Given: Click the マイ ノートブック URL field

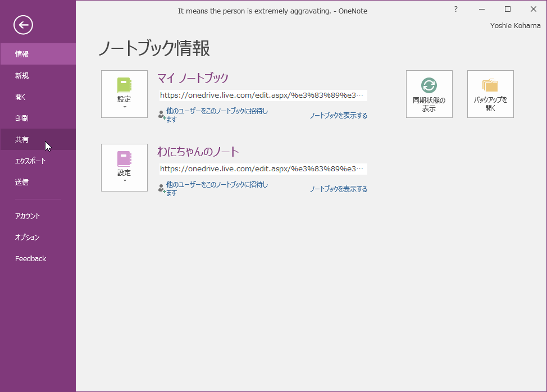Looking at the screenshot, I should pyautogui.click(x=263, y=95).
